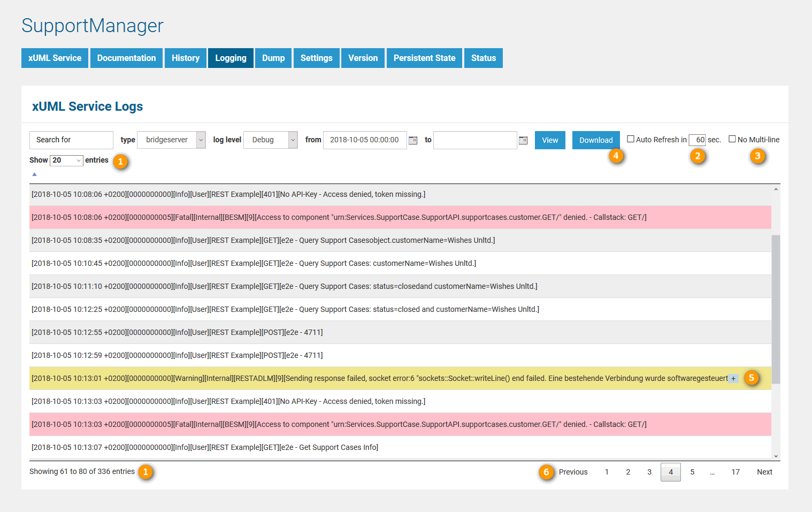This screenshot has width=812, height=512.
Task: Click the scrollbar down arrow in the log list
Action: [x=776, y=456]
